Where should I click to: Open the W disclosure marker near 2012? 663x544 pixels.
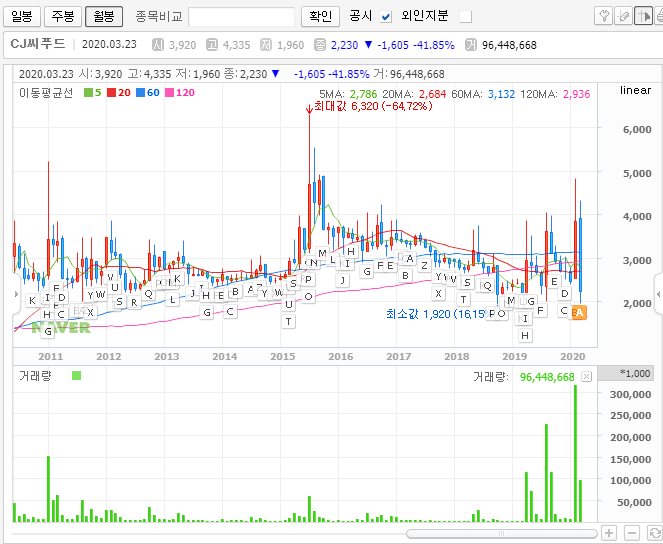pyautogui.click(x=101, y=295)
